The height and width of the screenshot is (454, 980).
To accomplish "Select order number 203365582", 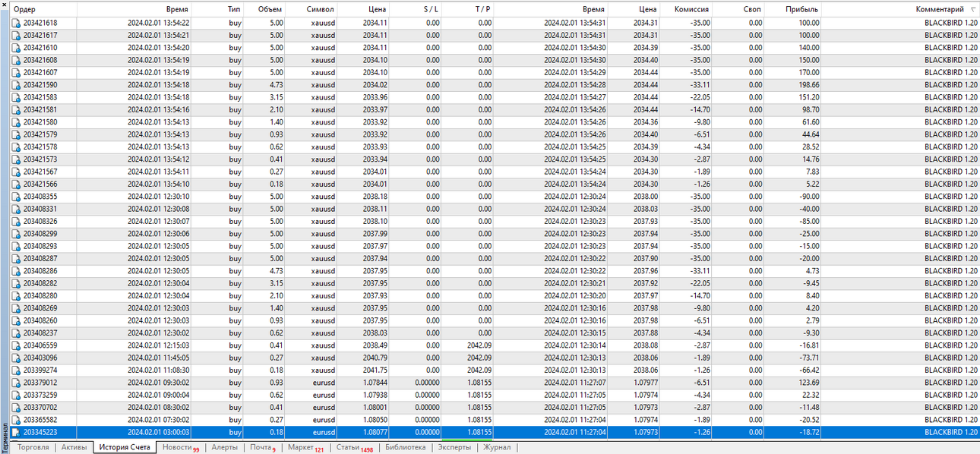I will (x=40, y=419).
